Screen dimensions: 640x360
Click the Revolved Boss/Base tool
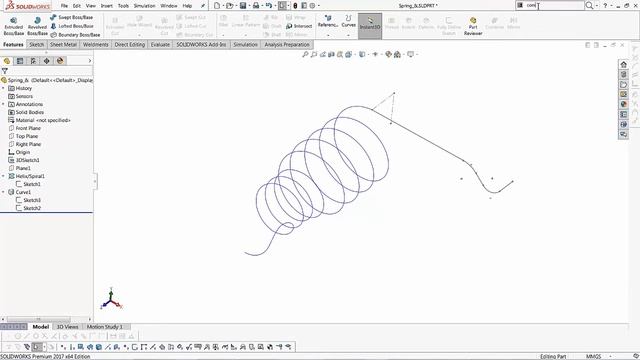pyautogui.click(x=37, y=26)
